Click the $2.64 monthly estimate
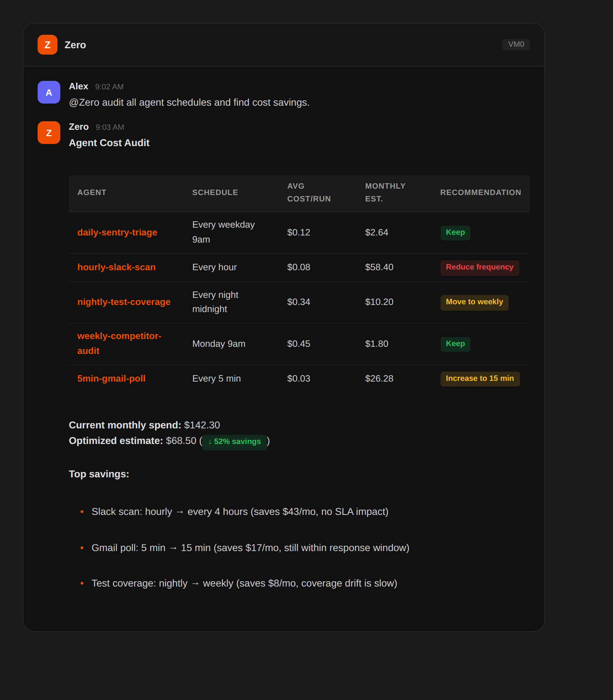The image size is (613, 700). [x=377, y=232]
